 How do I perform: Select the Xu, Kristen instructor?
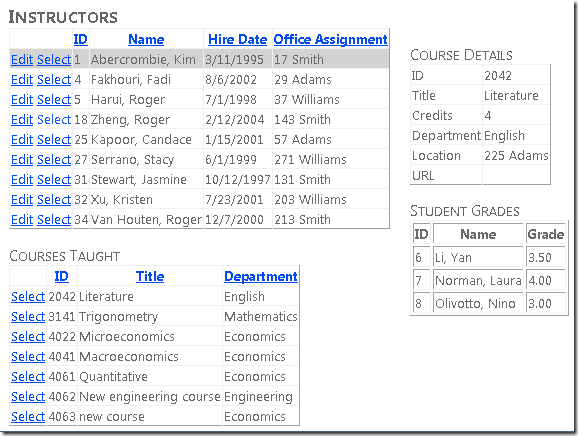click(54, 199)
